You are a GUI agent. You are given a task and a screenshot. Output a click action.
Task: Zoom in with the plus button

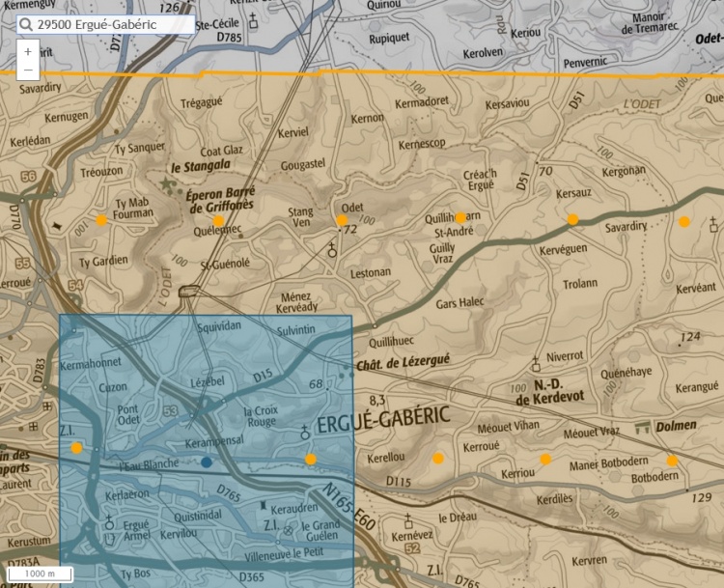tap(28, 51)
